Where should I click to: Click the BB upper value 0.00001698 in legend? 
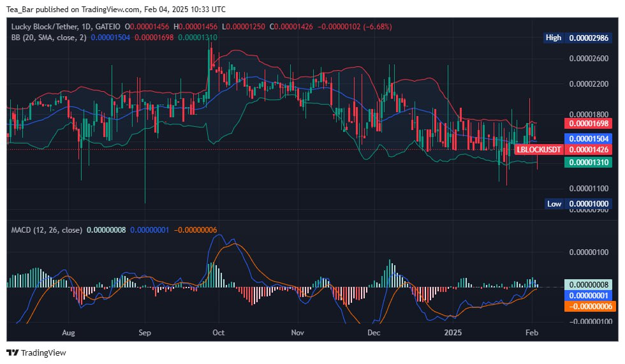point(154,38)
